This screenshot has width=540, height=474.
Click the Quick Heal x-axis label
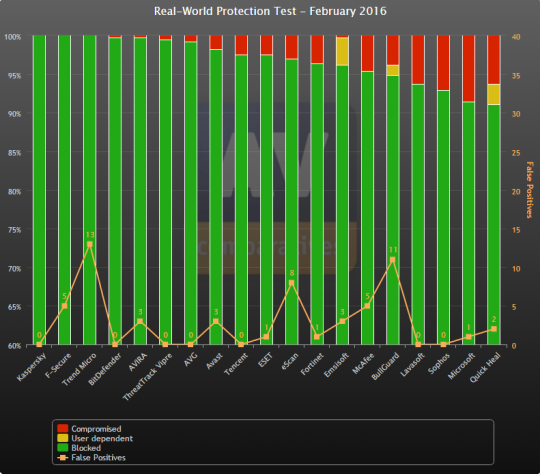(x=485, y=367)
